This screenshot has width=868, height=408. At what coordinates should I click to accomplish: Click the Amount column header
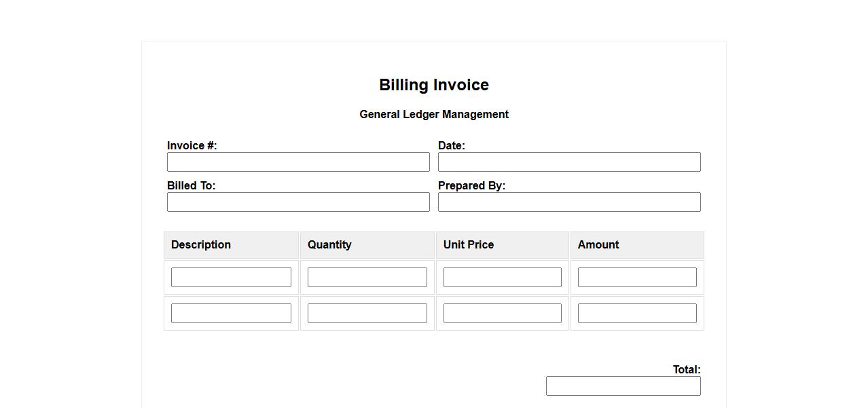point(598,244)
